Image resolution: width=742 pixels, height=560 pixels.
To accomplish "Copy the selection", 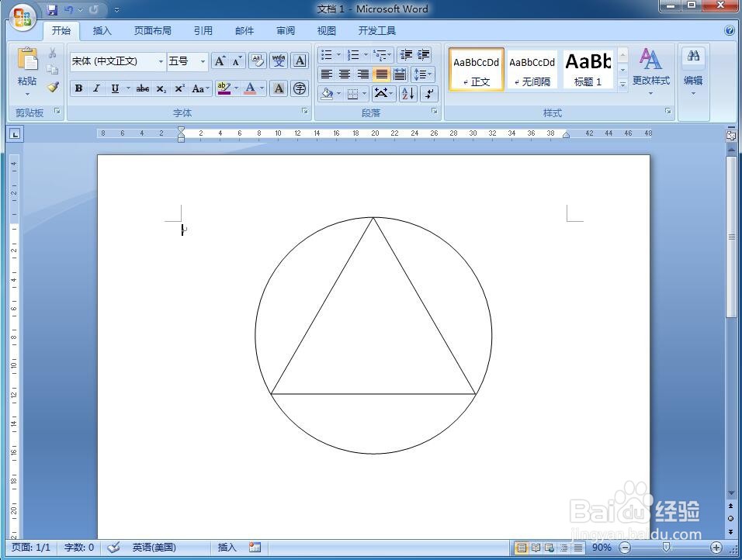I will [x=53, y=70].
